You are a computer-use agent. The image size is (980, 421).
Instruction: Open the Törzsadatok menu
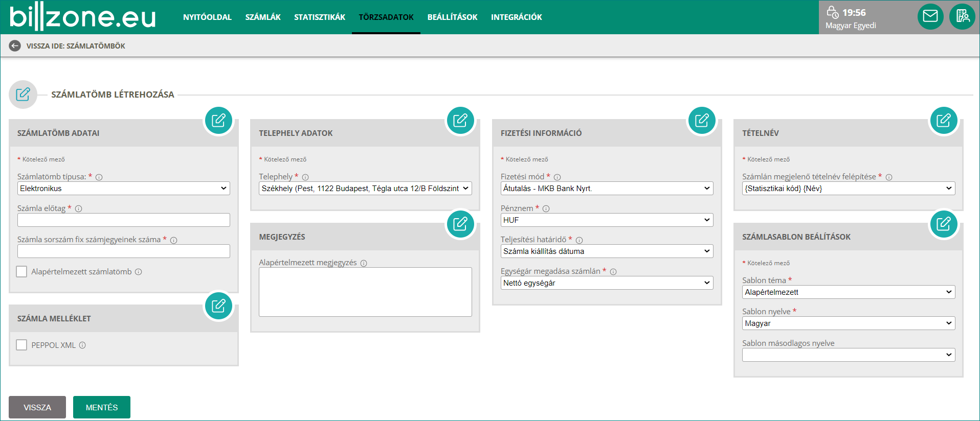386,17
